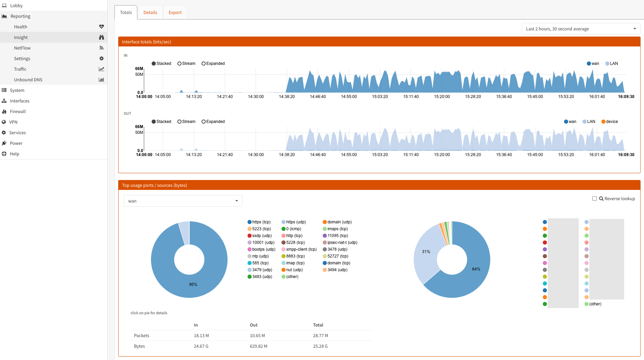Image resolution: width=644 pixels, height=360 pixels.
Task: Open Unbound DNS reporting page
Action: click(54, 80)
